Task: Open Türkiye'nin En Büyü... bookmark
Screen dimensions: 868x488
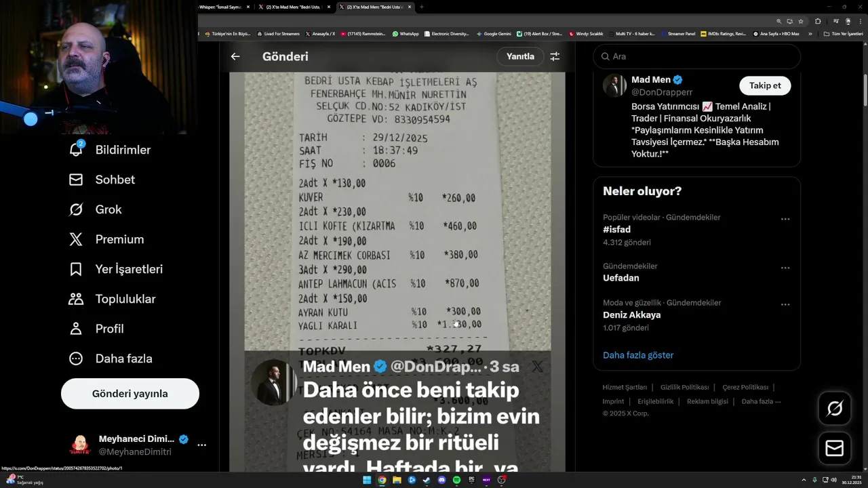Action: click(227, 33)
